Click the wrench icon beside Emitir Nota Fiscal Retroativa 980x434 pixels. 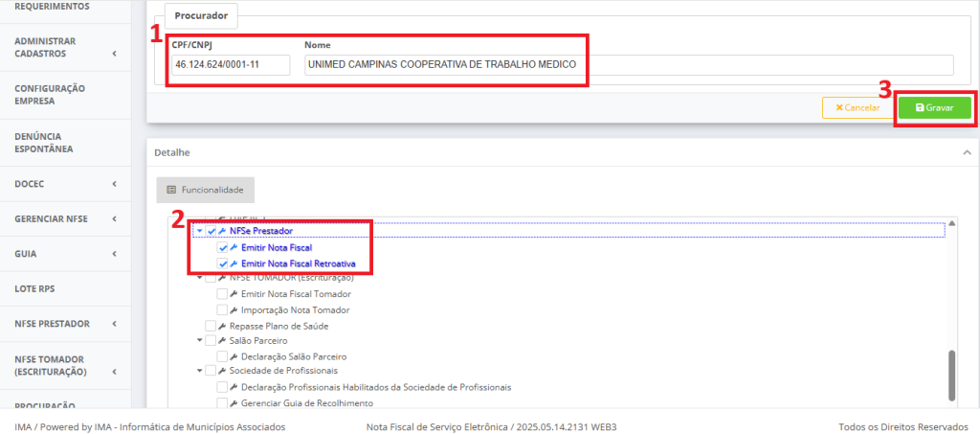tap(234, 263)
